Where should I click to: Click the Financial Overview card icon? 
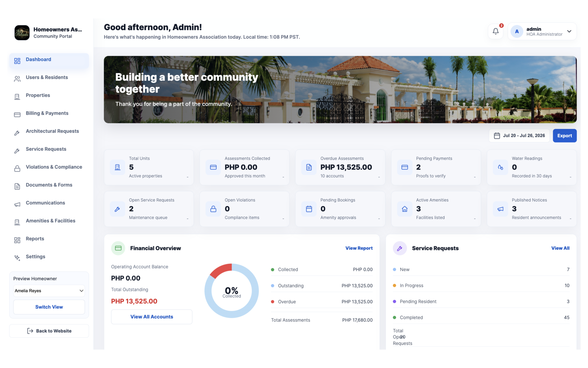pyautogui.click(x=118, y=248)
